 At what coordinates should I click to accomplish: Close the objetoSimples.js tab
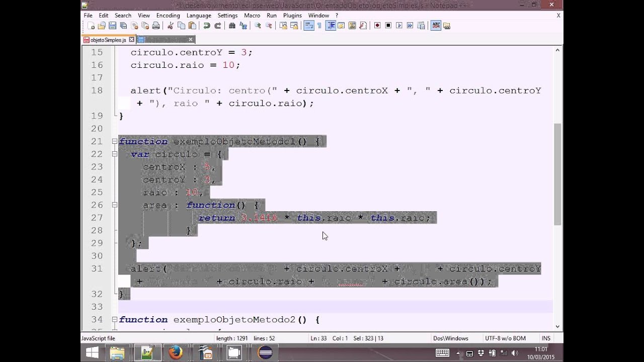click(x=132, y=40)
